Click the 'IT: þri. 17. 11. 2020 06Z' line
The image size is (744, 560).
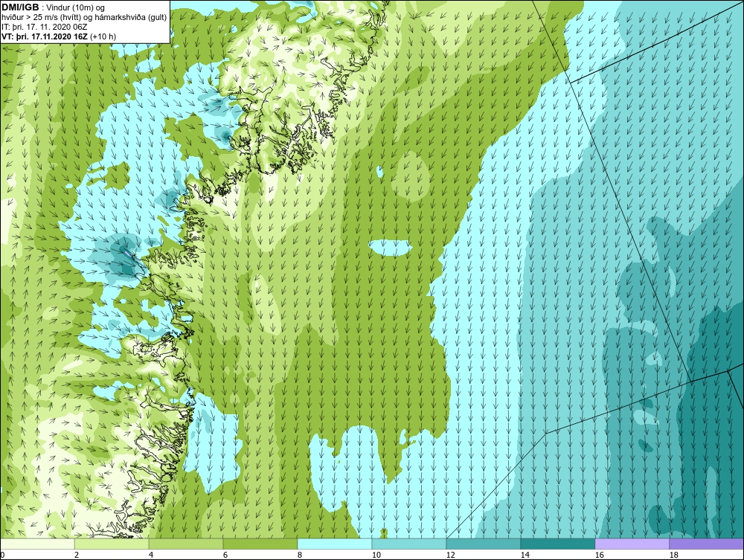click(45, 27)
